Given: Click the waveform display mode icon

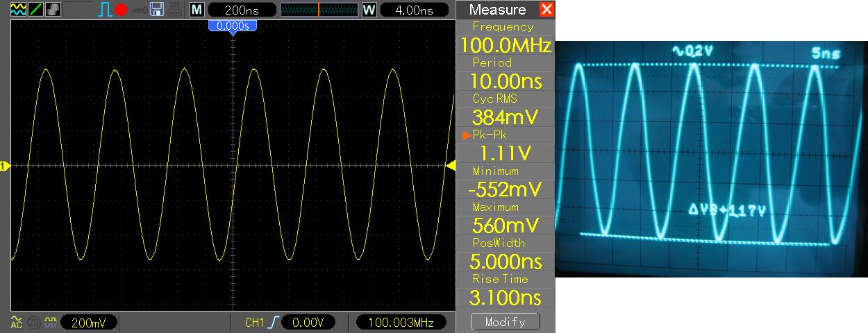Looking at the screenshot, I should pyautogui.click(x=19, y=10).
